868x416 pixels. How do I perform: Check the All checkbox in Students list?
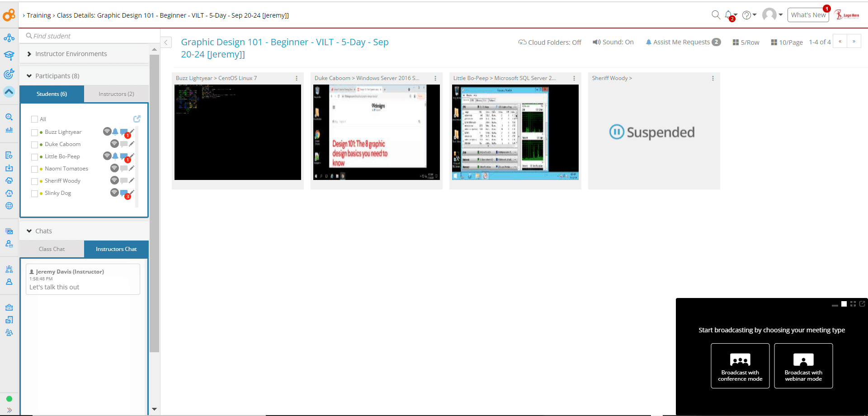coord(34,118)
